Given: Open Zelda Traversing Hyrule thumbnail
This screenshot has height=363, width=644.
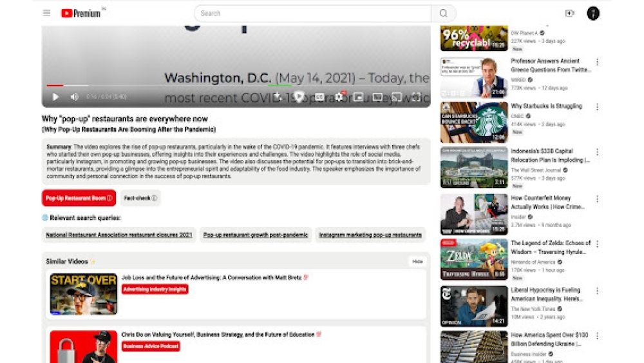Looking at the screenshot, I should click(474, 259).
